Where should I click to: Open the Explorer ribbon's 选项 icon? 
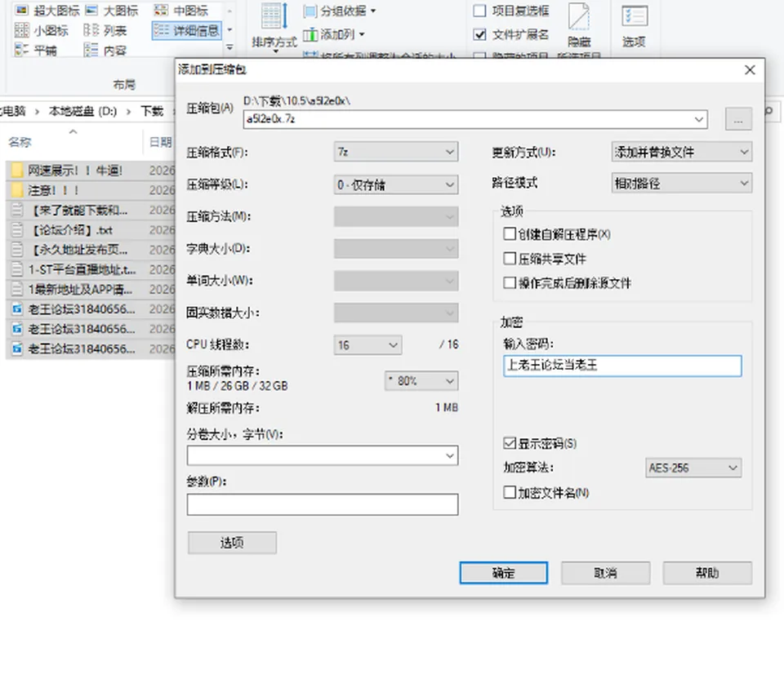point(634,26)
